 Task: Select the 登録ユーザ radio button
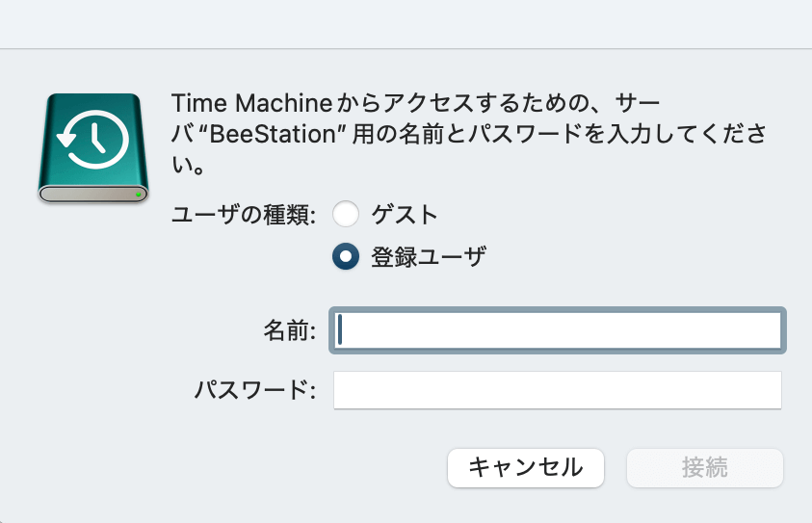[346, 256]
